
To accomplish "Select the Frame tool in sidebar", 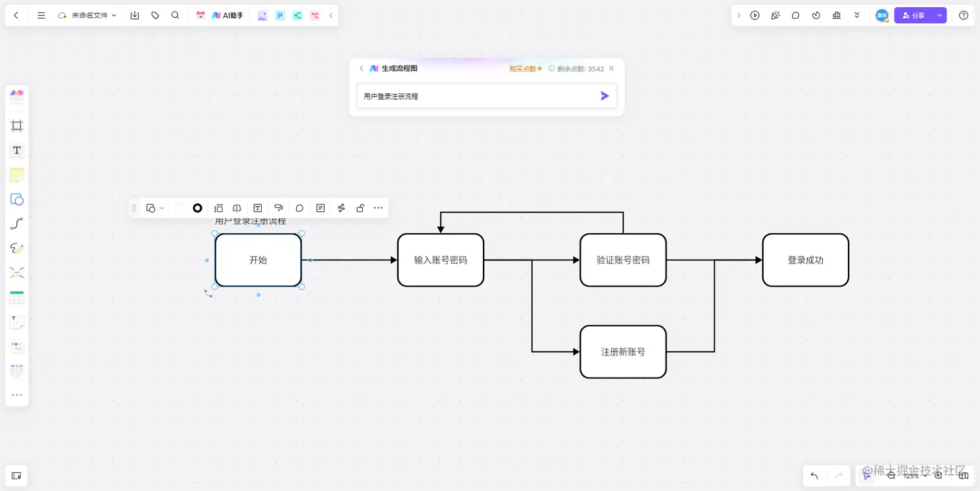I will pyautogui.click(x=17, y=126).
